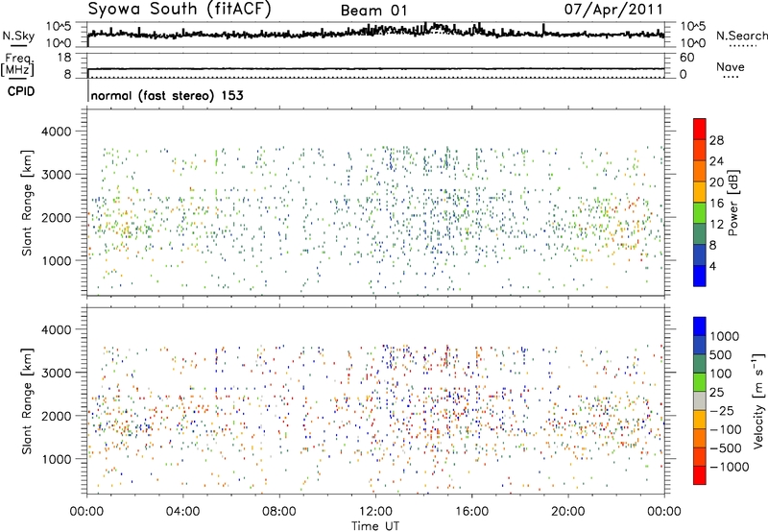Click the red bottom swatch of velocity colorbar
This screenshot has height=532, width=768.
700,475
